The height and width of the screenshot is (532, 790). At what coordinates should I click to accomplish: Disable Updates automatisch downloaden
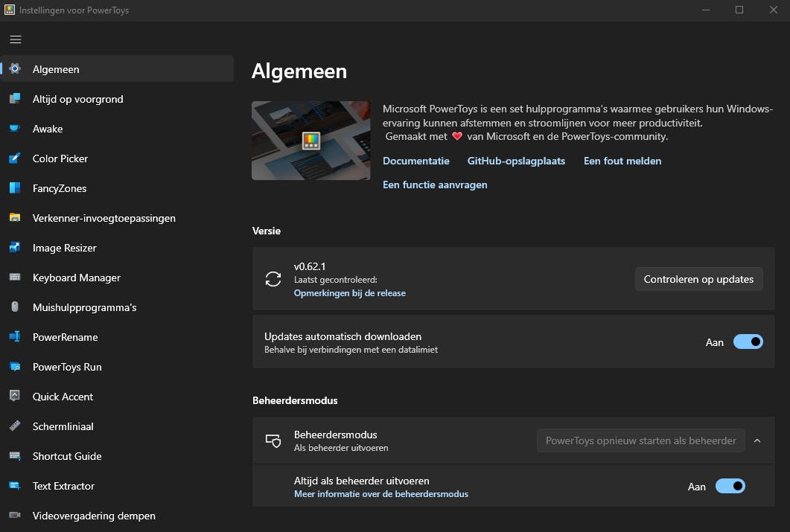tap(748, 342)
